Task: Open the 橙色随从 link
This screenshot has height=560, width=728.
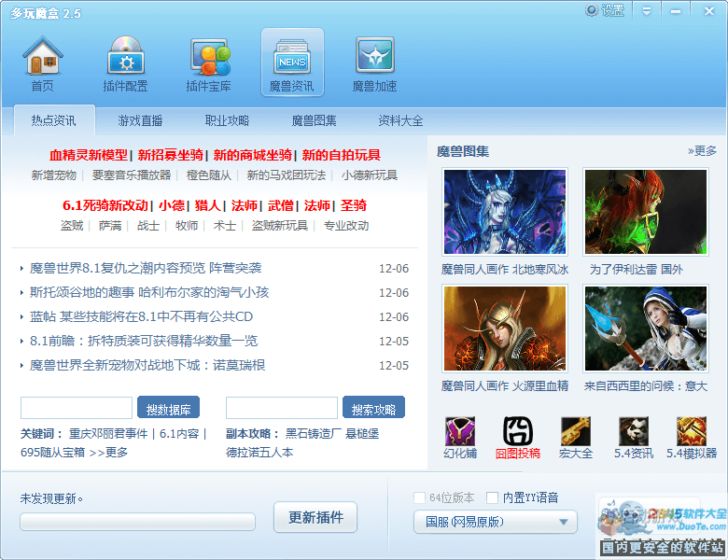Action: 209,175
